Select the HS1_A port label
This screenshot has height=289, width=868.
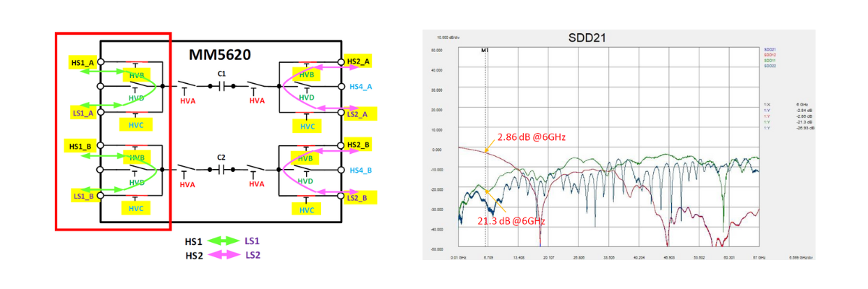click(x=82, y=62)
